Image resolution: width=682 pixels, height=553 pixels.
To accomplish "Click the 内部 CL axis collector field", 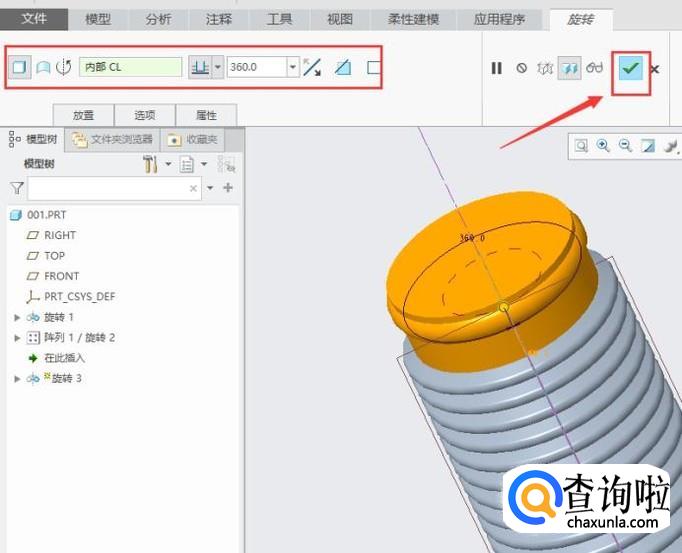I will pos(130,68).
